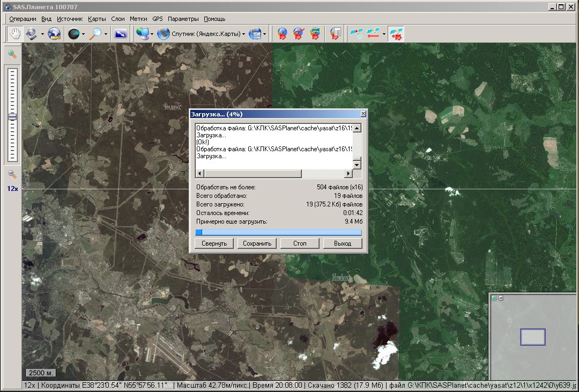Click the minimap green plus icon

[x=494, y=298]
